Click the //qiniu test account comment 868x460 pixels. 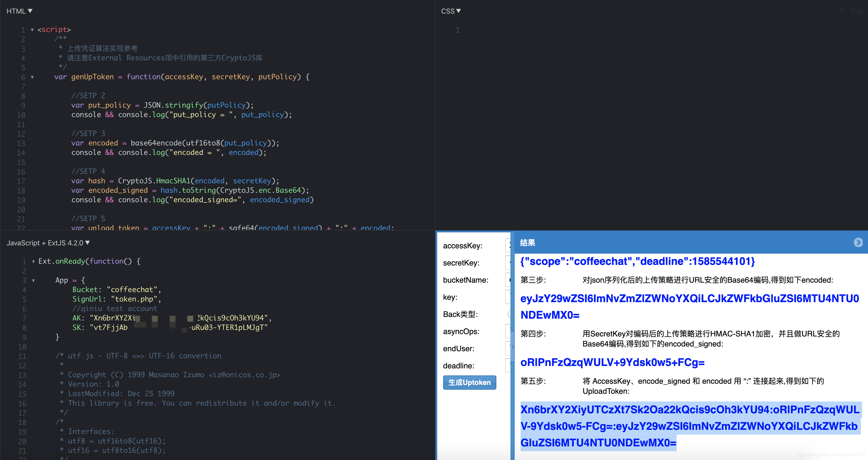[x=115, y=309]
